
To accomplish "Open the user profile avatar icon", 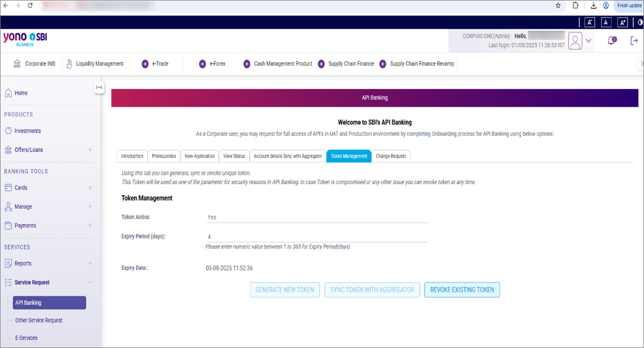I will 575,41.
